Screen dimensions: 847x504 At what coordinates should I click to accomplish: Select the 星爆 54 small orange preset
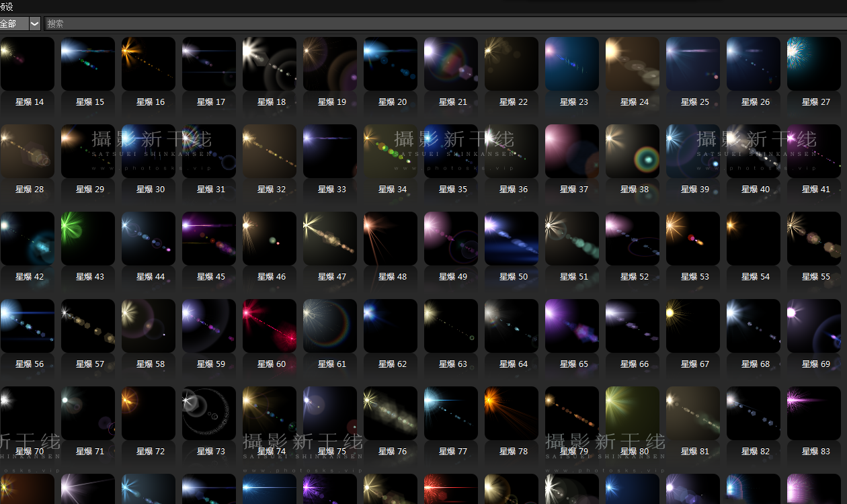754,239
